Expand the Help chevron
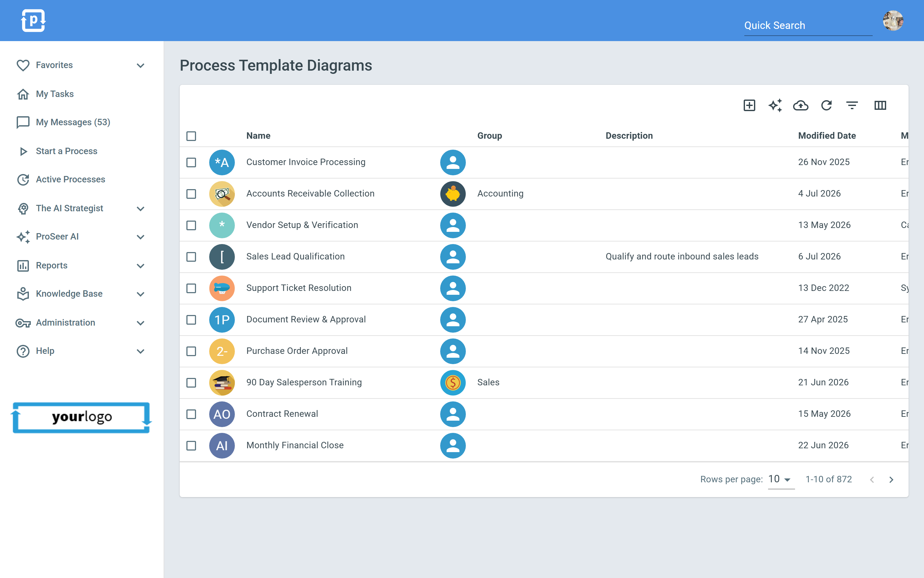 tap(141, 351)
